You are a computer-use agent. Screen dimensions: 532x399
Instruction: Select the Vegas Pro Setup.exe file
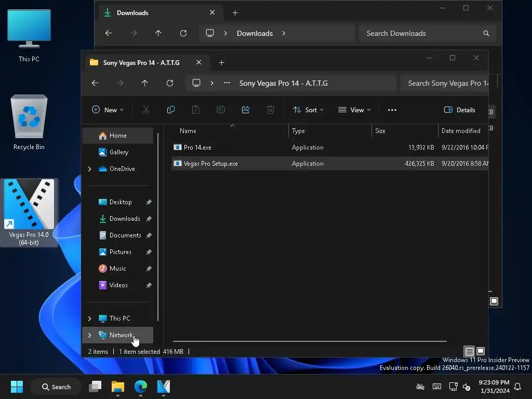coord(330,164)
